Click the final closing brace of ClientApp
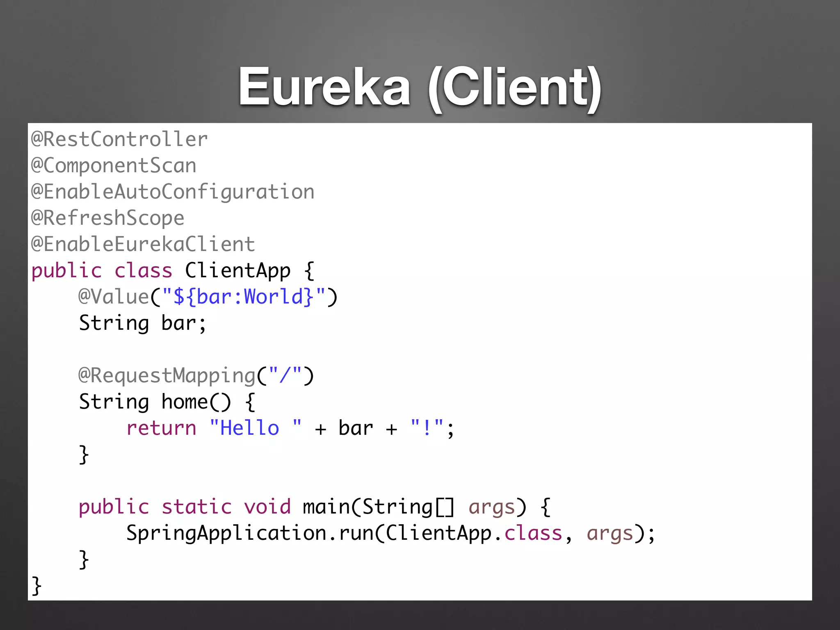Image resolution: width=840 pixels, height=630 pixels. (x=37, y=586)
